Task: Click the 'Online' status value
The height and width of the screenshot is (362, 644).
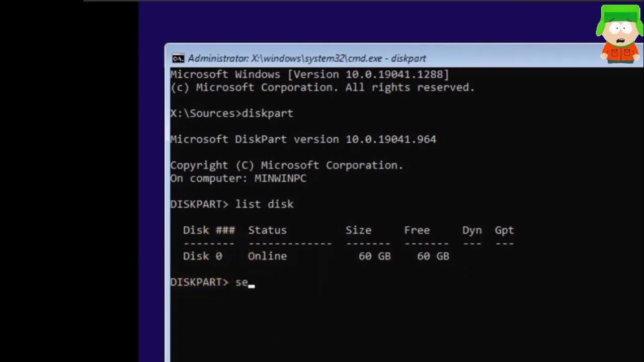Action: click(x=267, y=256)
